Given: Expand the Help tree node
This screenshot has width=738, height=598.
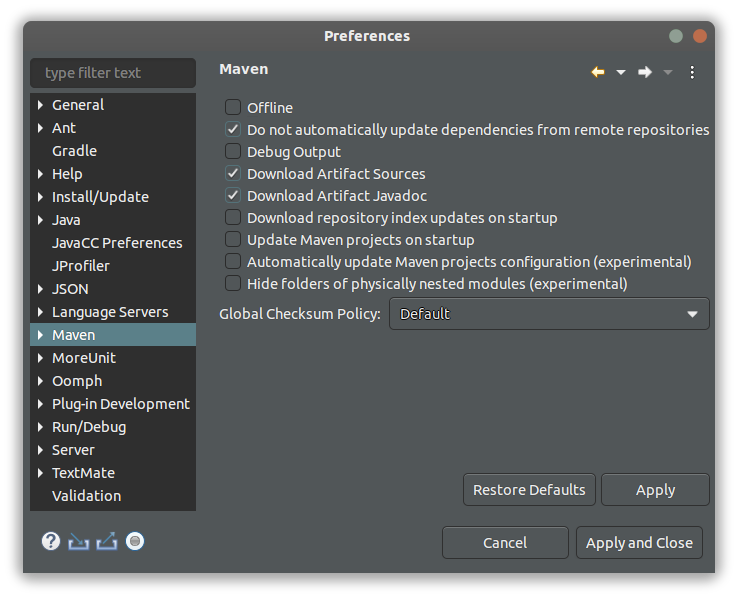Looking at the screenshot, I should pyautogui.click(x=40, y=174).
